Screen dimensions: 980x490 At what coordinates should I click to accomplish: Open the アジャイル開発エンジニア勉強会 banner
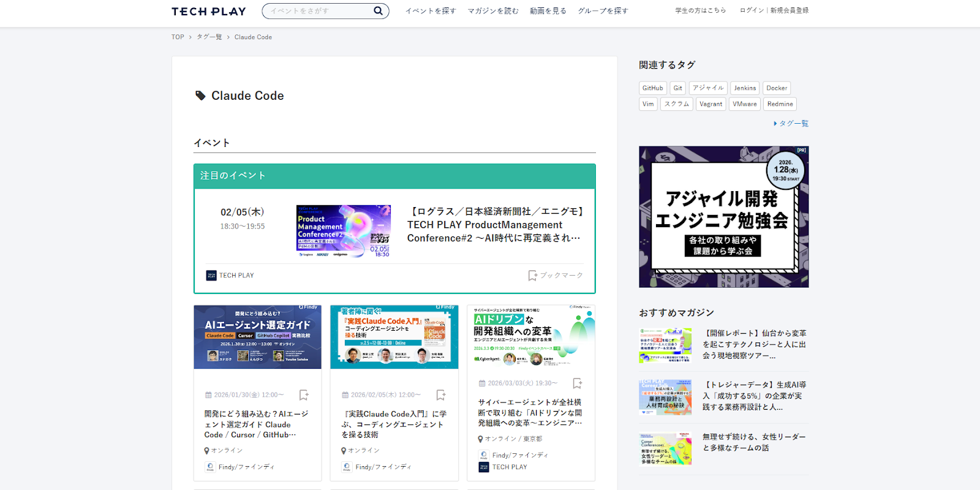click(723, 217)
